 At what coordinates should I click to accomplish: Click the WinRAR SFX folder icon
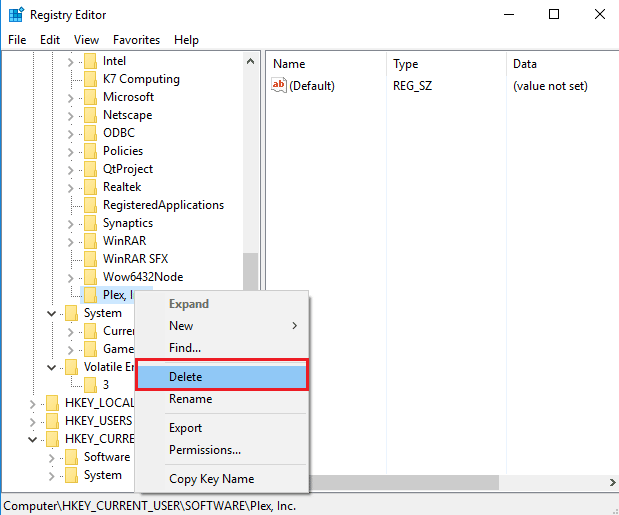tap(90, 259)
